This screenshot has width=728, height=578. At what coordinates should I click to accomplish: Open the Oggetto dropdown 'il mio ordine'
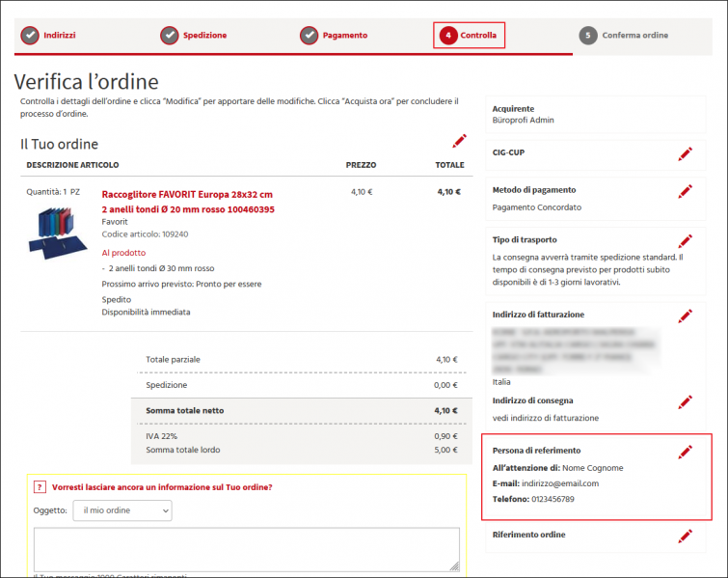[x=122, y=510]
